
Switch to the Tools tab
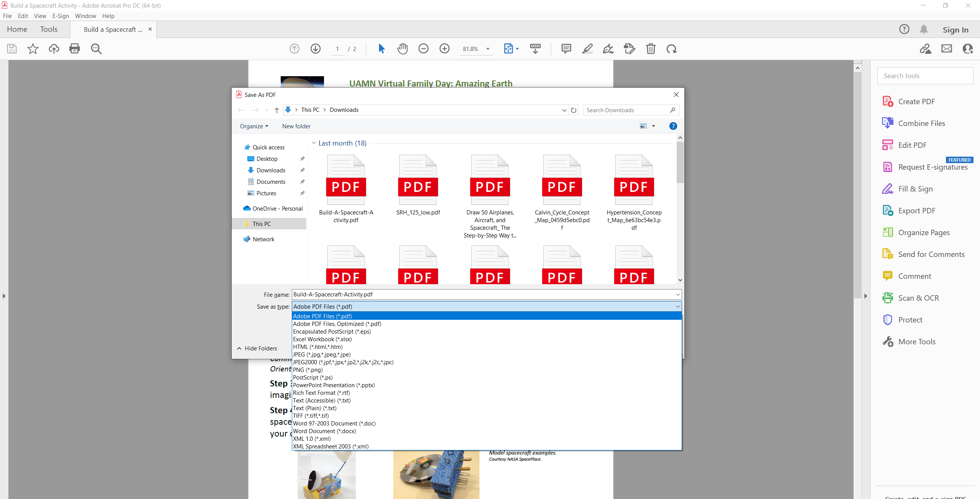(x=49, y=29)
